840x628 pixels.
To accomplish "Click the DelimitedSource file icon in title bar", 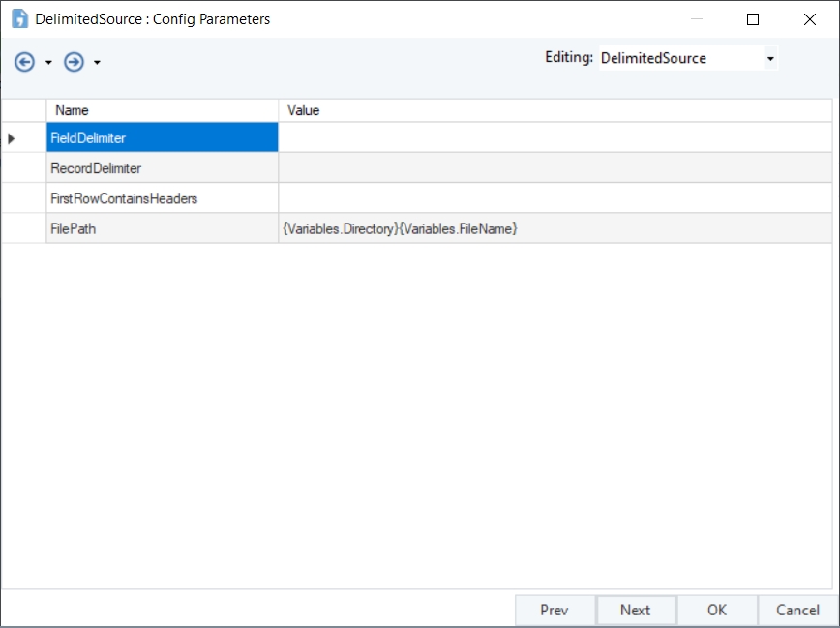I will tap(19, 18).
